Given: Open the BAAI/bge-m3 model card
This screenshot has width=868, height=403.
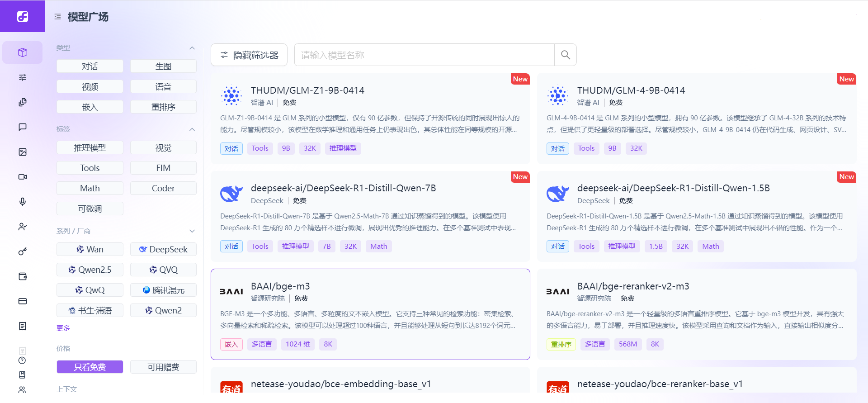Looking at the screenshot, I should click(370, 314).
